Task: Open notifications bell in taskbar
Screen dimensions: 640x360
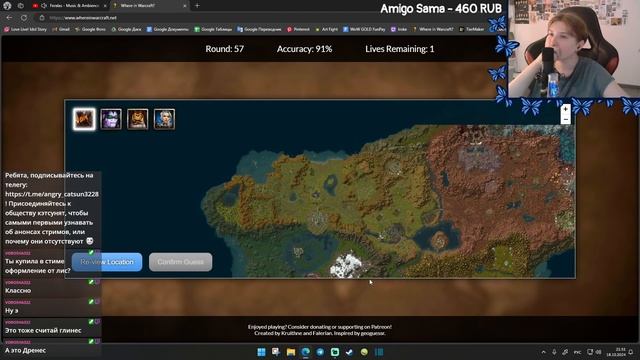Action: 631,352
